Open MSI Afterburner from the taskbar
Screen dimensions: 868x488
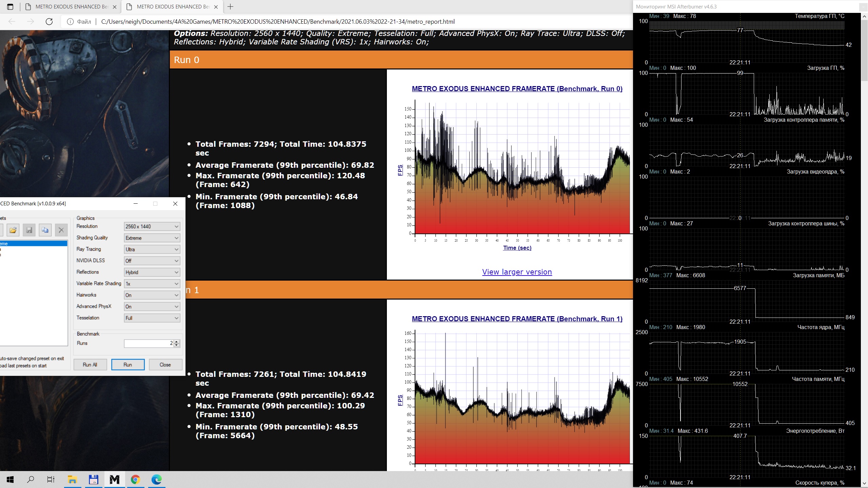pyautogui.click(x=114, y=479)
